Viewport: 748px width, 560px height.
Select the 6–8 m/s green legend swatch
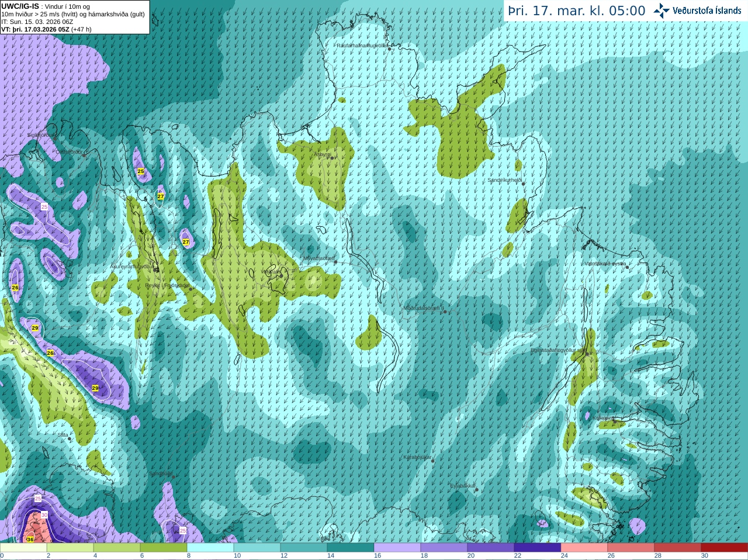[x=164, y=548]
